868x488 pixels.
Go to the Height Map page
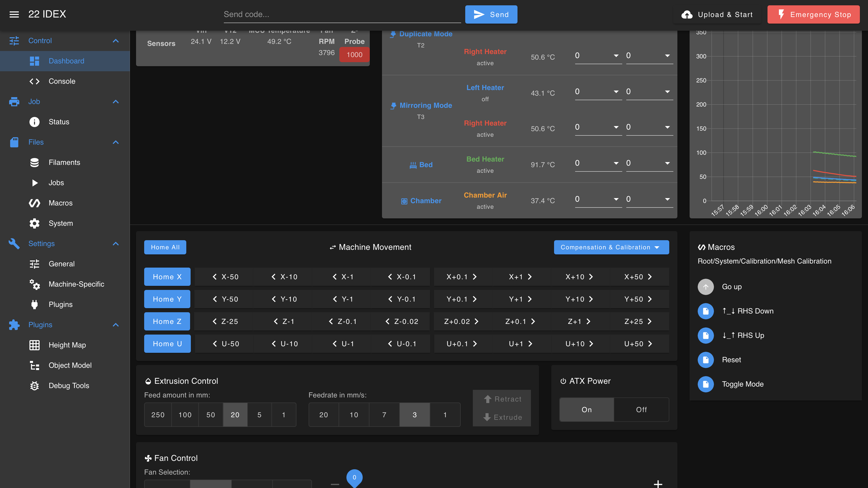coord(65,345)
